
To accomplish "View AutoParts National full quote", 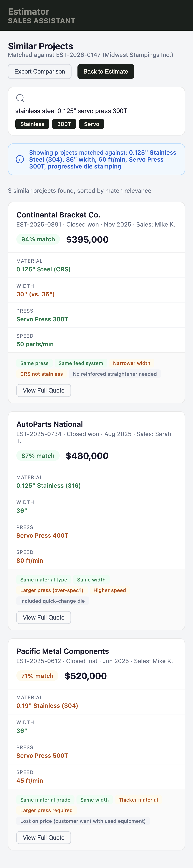I will click(x=43, y=617).
